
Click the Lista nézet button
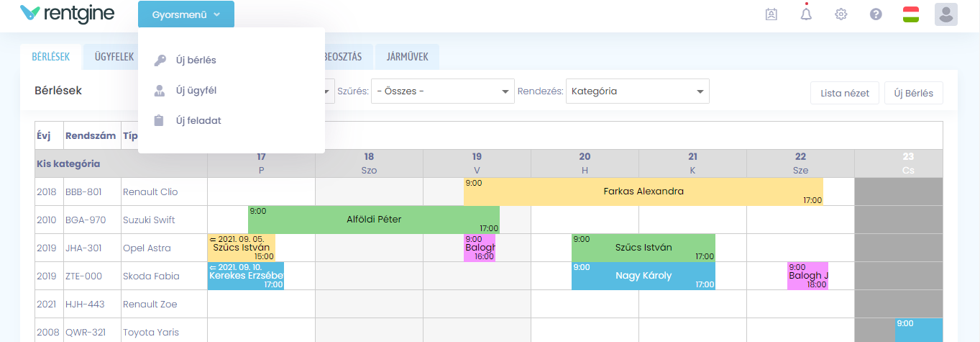click(844, 93)
